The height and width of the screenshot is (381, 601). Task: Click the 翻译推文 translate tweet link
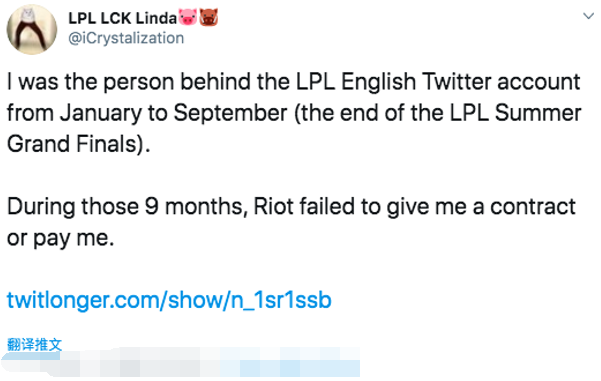click(34, 344)
